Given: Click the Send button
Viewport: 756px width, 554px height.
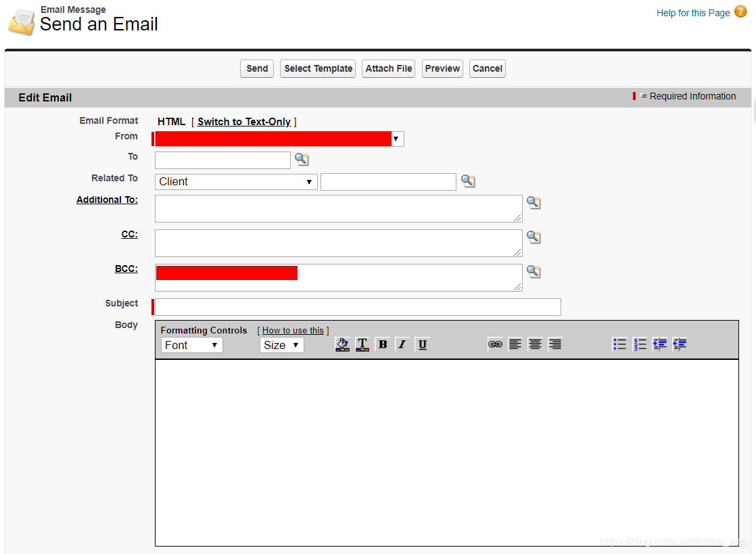Looking at the screenshot, I should pyautogui.click(x=257, y=68).
